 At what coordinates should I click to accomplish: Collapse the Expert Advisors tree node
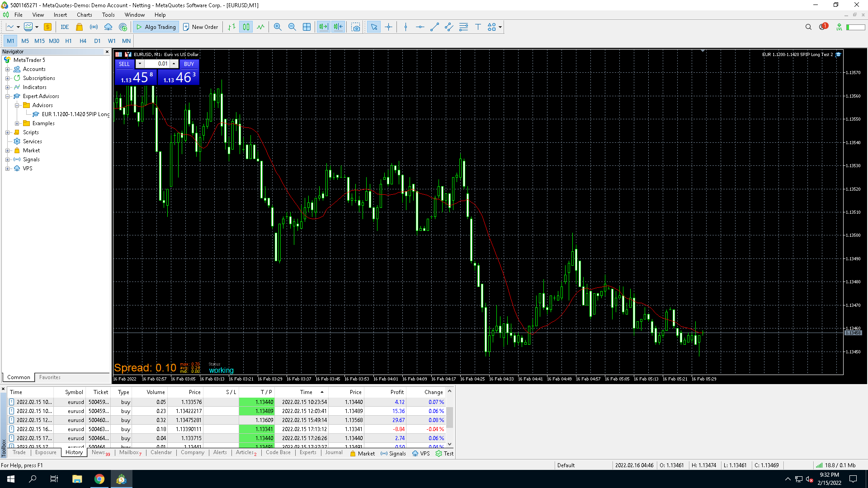pyautogui.click(x=8, y=96)
